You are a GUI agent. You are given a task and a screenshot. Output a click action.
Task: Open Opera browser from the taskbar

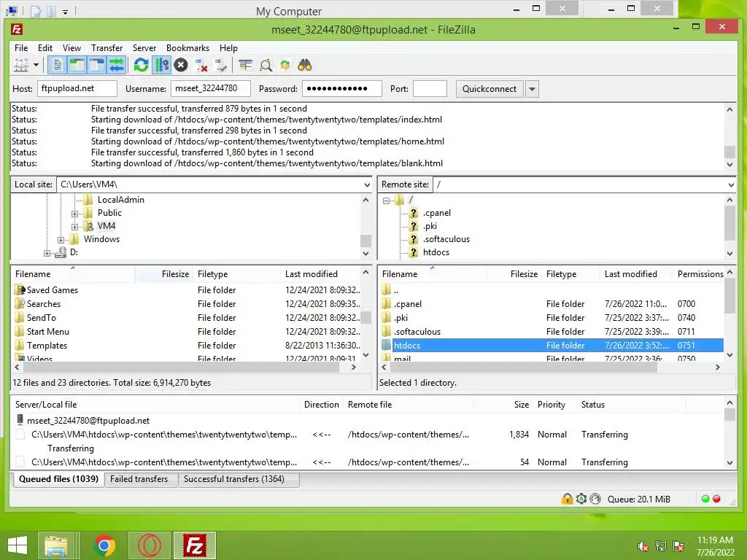(150, 545)
